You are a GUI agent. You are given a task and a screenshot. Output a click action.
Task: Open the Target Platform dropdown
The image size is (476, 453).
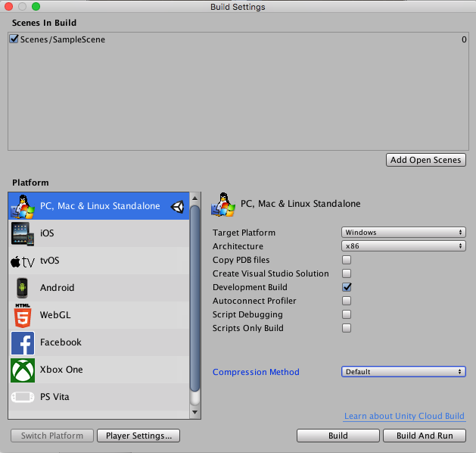pyautogui.click(x=403, y=233)
